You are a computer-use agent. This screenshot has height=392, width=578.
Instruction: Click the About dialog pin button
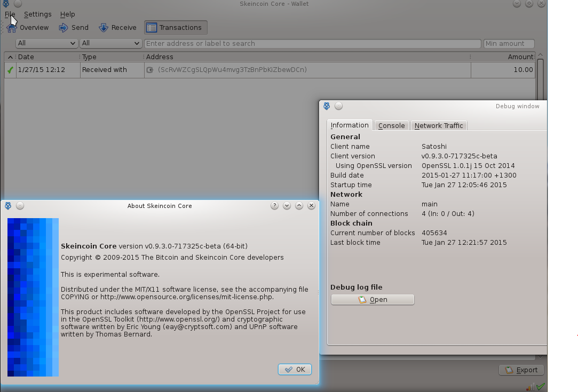(20, 205)
